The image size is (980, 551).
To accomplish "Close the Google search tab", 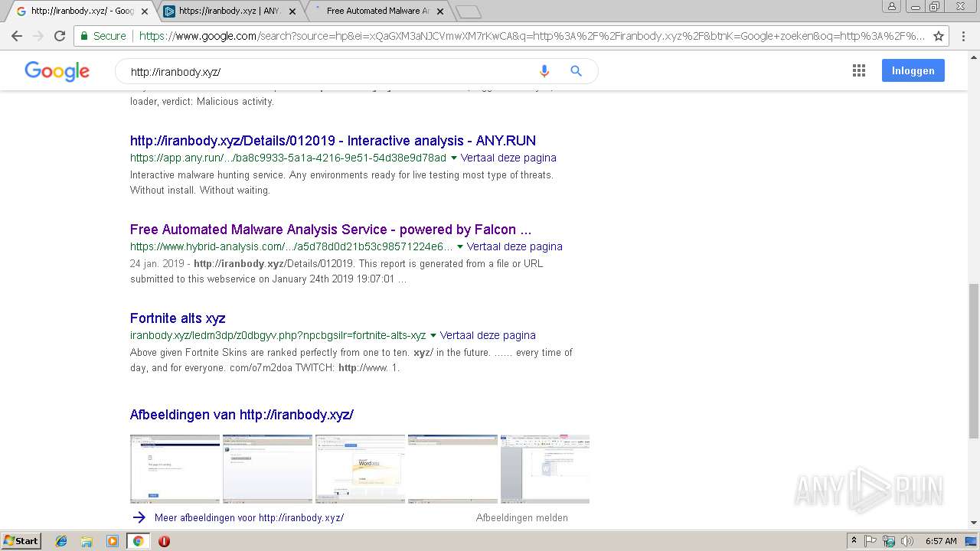I will click(x=145, y=11).
